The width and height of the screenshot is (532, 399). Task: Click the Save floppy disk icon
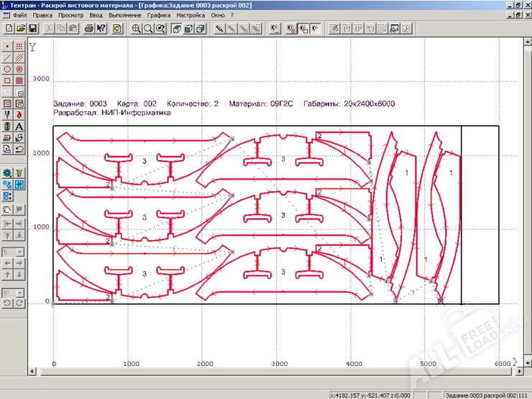point(32,29)
